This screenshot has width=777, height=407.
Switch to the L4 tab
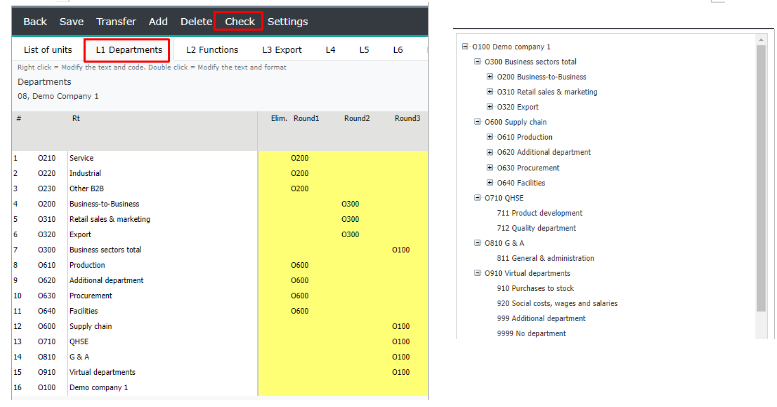[331, 50]
